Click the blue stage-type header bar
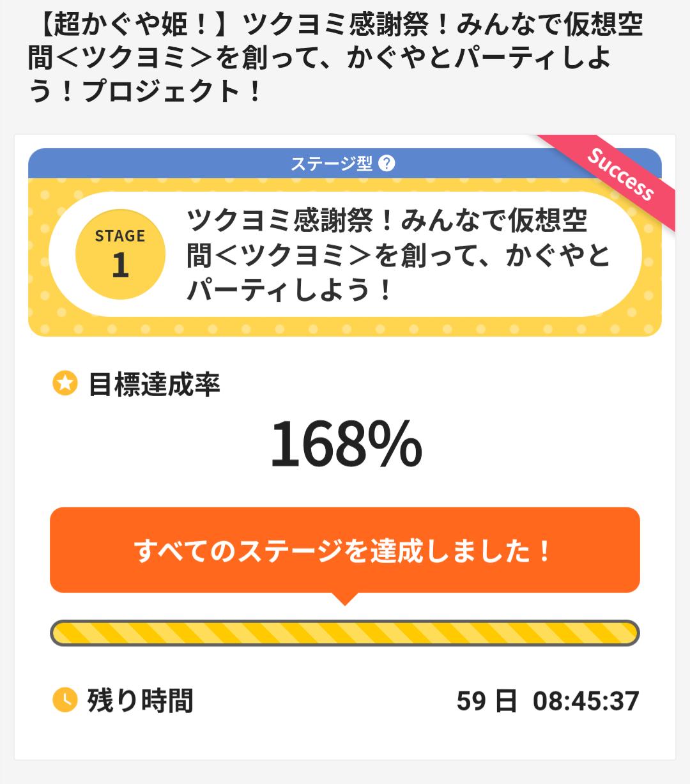690x784 pixels. (x=192, y=164)
